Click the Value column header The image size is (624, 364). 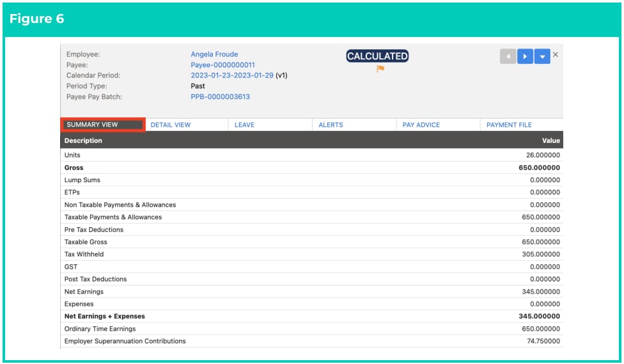(550, 140)
